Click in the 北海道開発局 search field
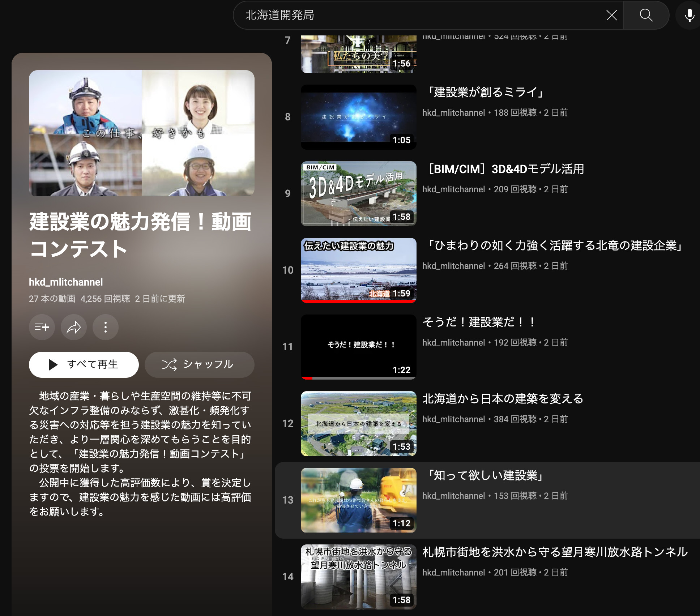 416,15
